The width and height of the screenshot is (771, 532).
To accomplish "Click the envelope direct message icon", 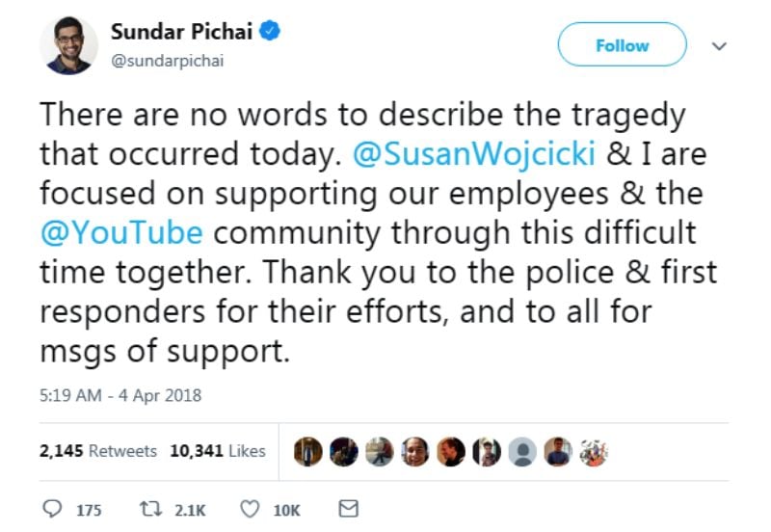I will 349,509.
